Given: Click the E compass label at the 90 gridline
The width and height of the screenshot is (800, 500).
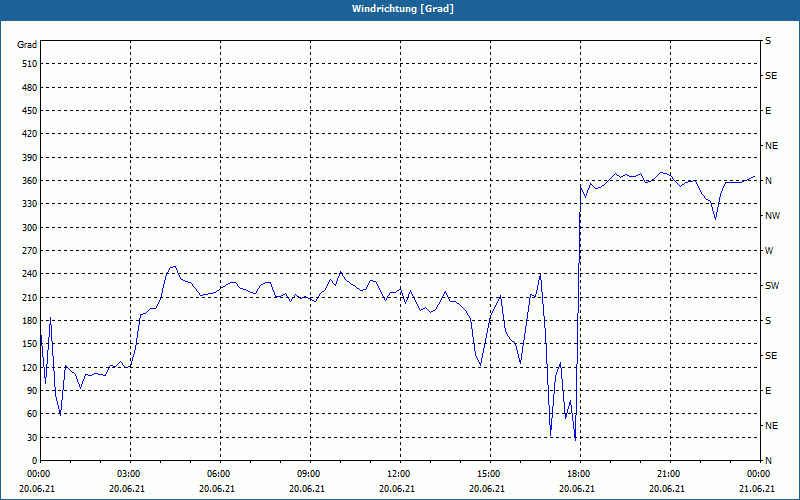Looking at the screenshot, I should pos(768,390).
